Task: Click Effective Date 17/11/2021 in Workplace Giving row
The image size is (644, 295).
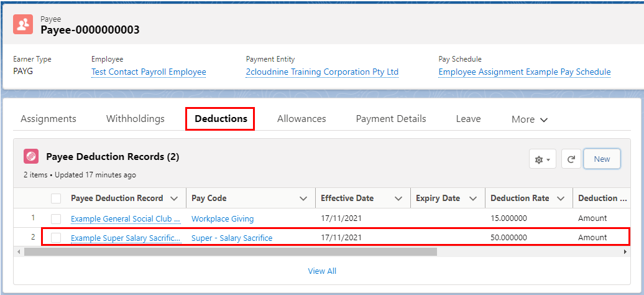Action: pyautogui.click(x=341, y=218)
